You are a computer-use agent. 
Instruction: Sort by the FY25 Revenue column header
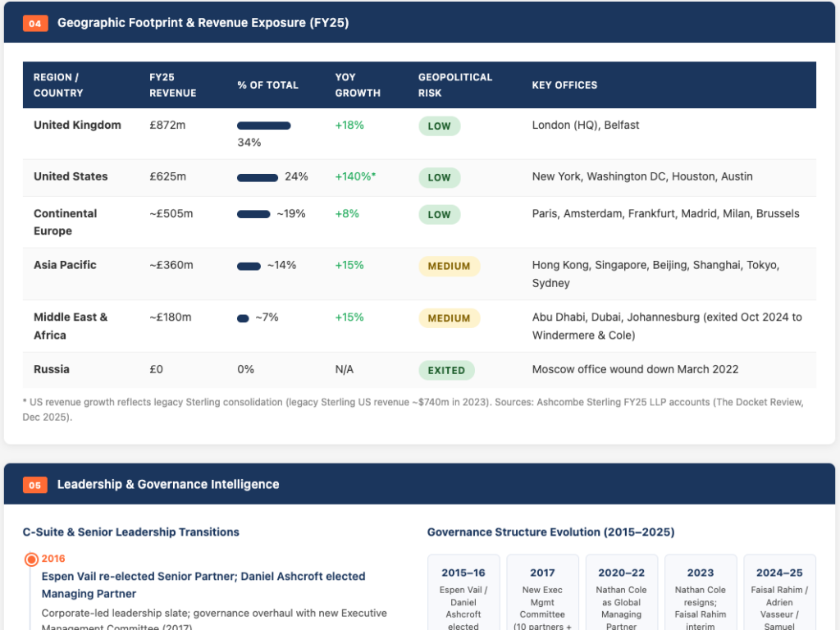pyautogui.click(x=173, y=85)
